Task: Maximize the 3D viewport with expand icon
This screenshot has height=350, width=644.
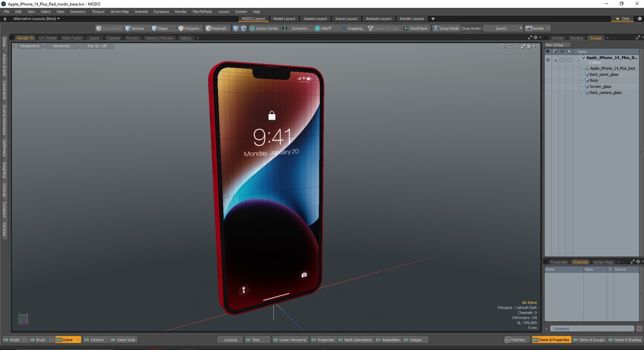Action: [523, 46]
